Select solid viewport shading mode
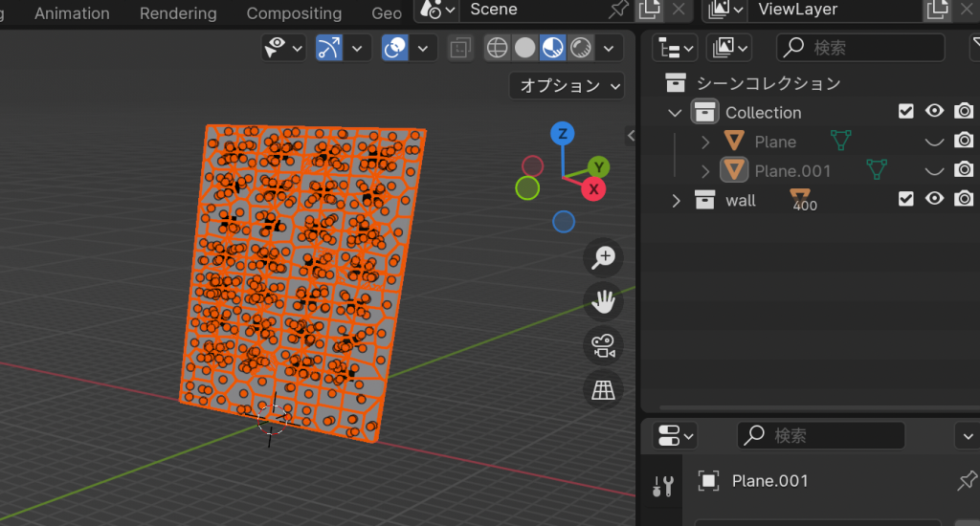 (x=524, y=48)
